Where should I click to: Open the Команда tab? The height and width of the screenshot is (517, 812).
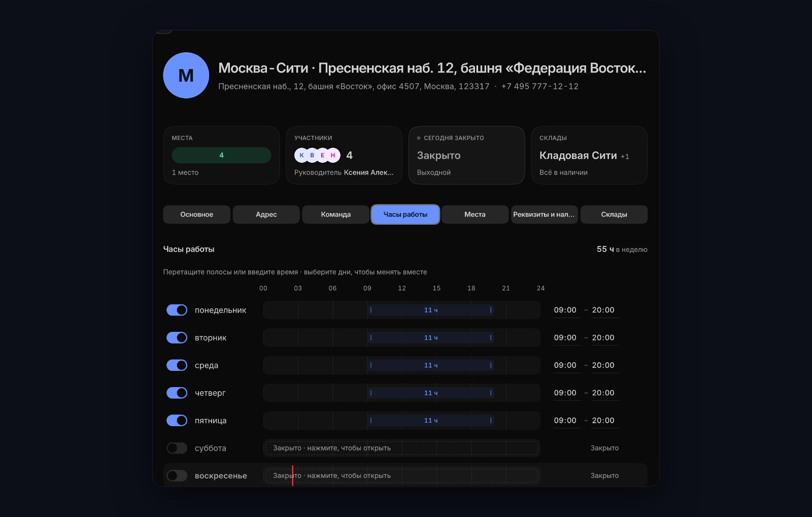pyautogui.click(x=336, y=214)
